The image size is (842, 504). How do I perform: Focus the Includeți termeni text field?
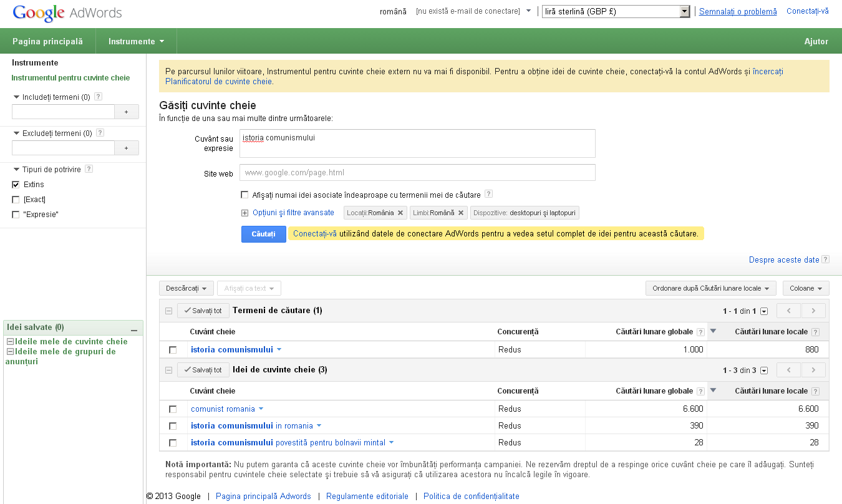coord(63,112)
